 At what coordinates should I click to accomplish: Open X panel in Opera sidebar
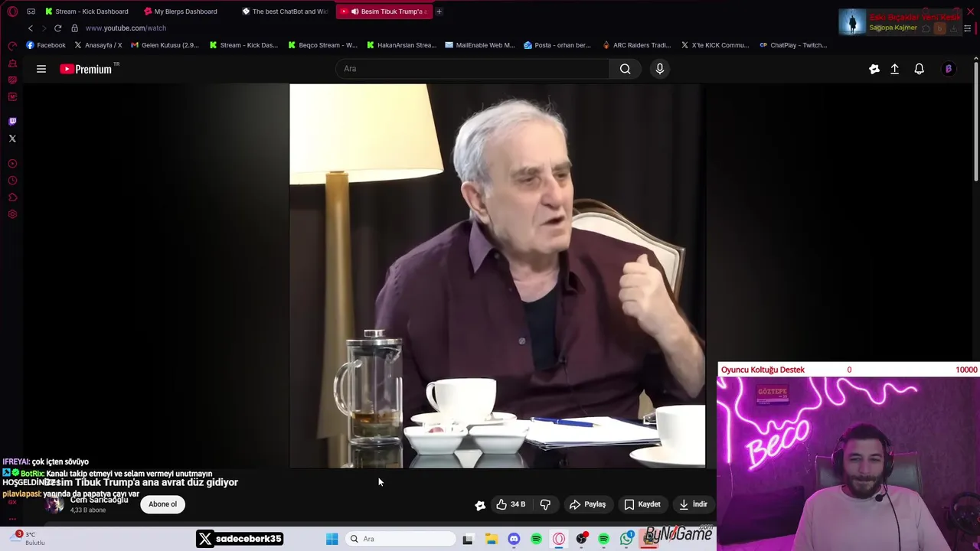point(12,139)
